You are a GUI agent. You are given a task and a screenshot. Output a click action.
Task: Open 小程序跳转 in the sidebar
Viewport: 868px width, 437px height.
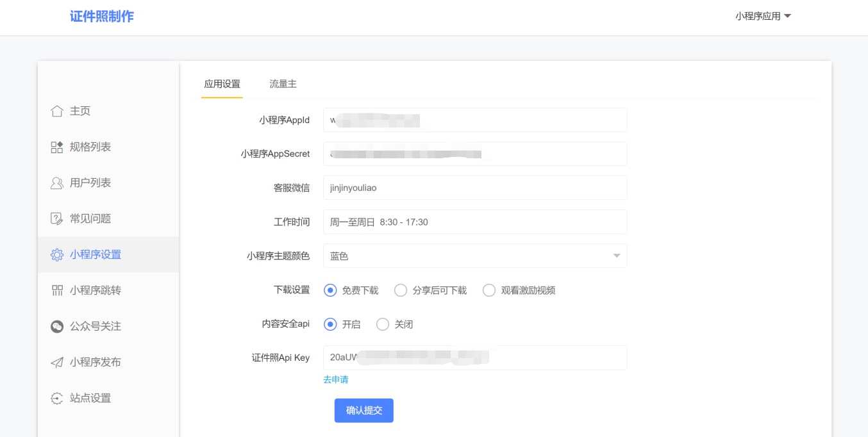coord(108,290)
